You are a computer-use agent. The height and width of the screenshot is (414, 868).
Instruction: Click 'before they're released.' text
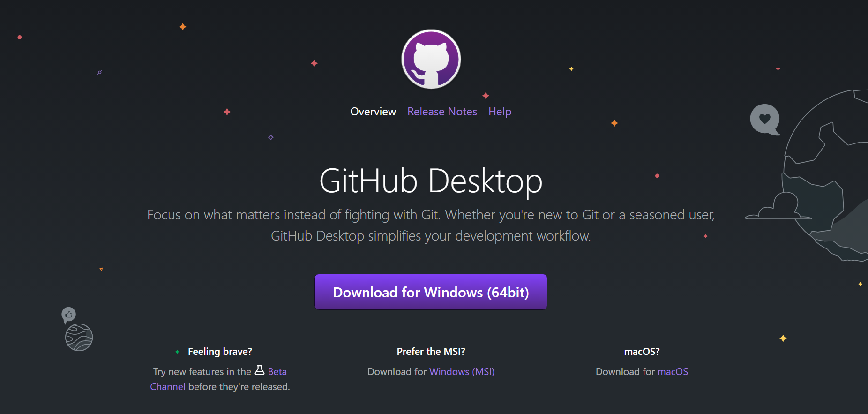(239, 386)
